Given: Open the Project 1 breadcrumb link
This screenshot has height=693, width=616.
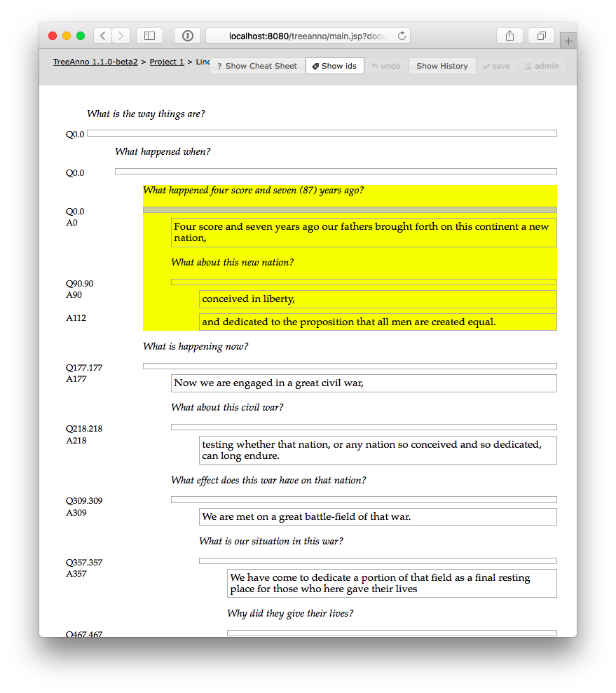Looking at the screenshot, I should click(x=167, y=62).
